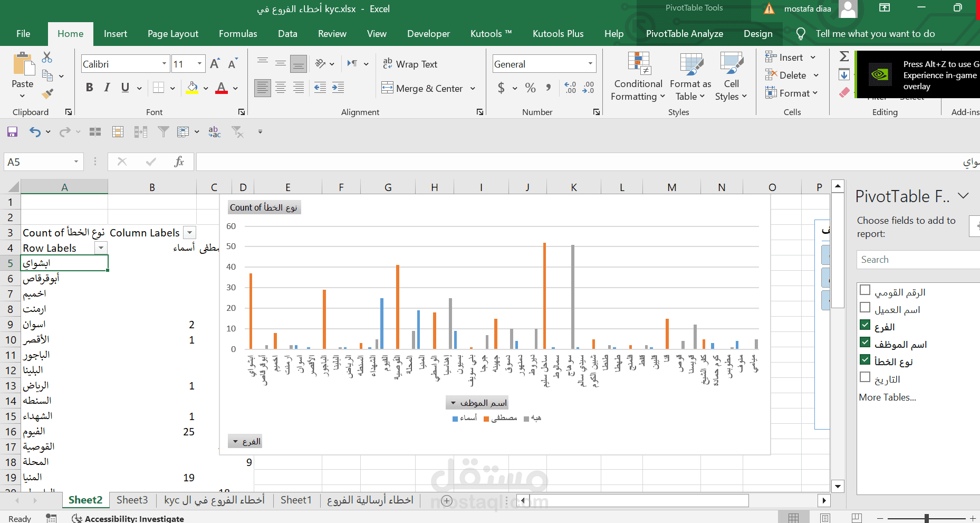Open the font name dropdown
Viewport: 980px width, 523px height.
[164, 64]
